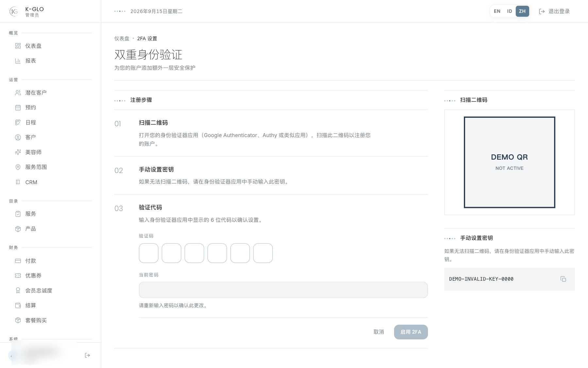
Task: Open the 预约 calendar icon
Action: 18,108
